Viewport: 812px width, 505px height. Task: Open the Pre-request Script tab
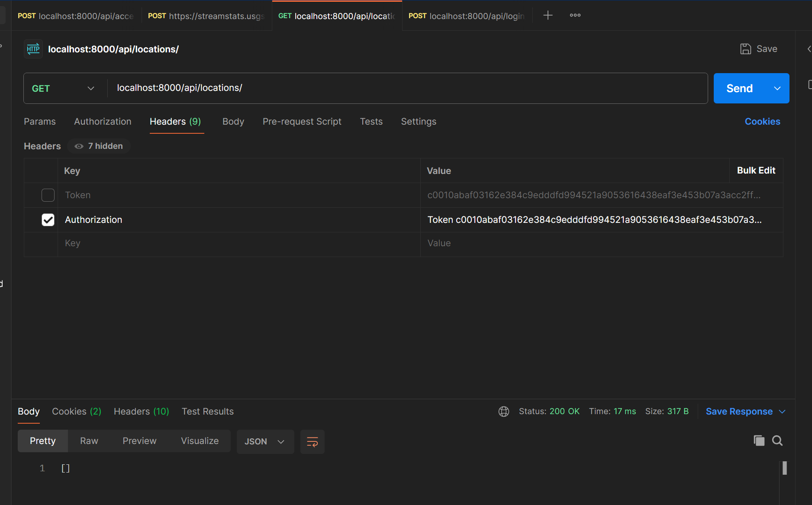coord(302,122)
